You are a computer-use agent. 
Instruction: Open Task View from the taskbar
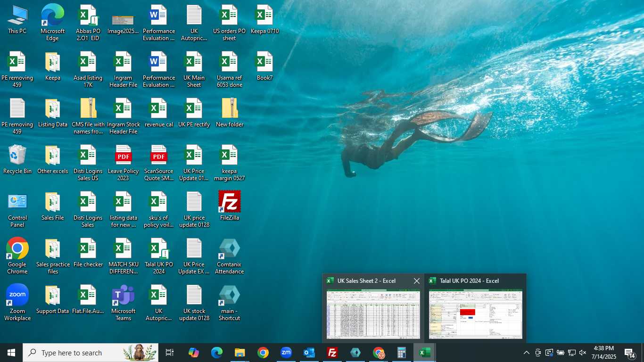pos(170,353)
